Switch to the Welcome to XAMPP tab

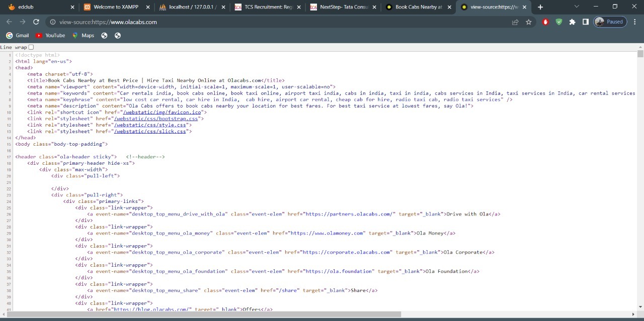[117, 7]
